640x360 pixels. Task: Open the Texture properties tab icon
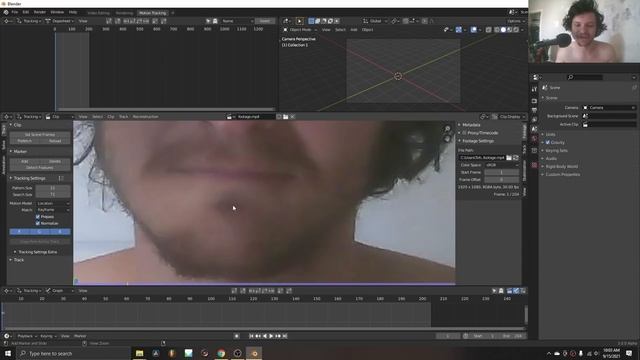pos(534,165)
